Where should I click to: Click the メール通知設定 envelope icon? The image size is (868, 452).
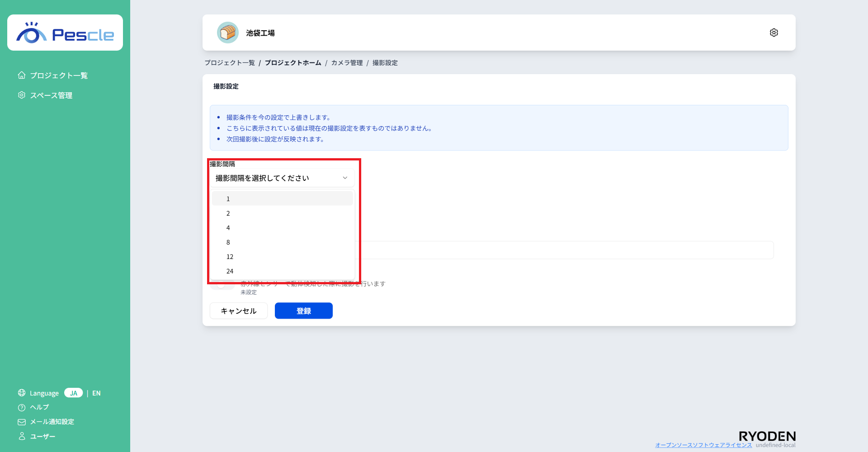click(21, 422)
